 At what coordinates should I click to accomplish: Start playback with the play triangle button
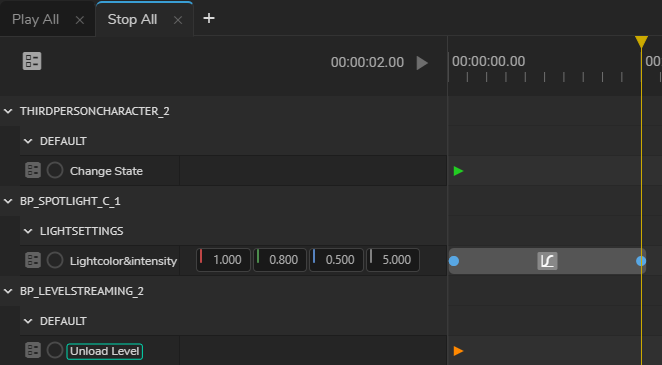422,63
